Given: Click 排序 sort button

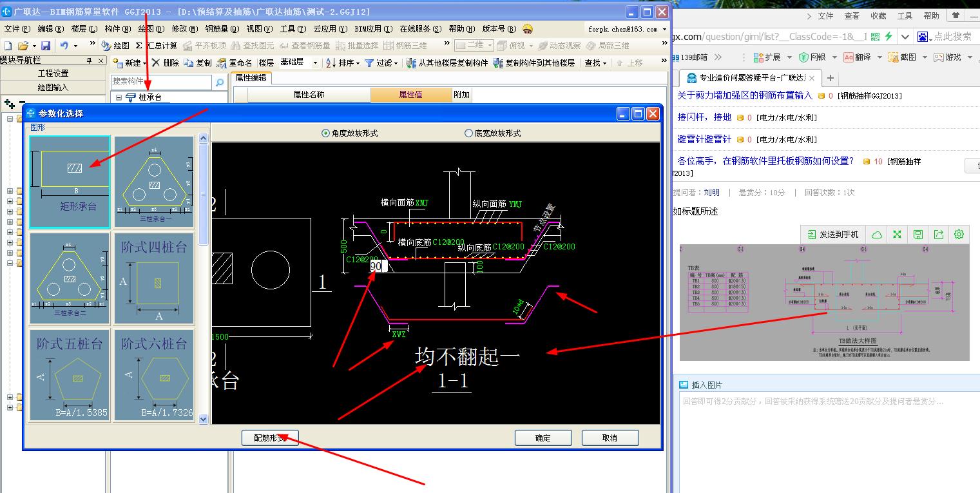Looking at the screenshot, I should pyautogui.click(x=341, y=63).
